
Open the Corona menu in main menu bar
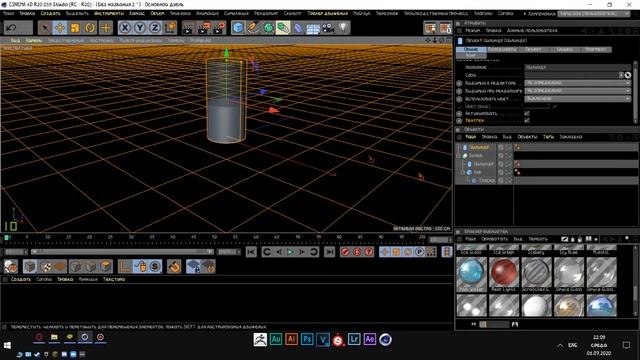[505, 13]
